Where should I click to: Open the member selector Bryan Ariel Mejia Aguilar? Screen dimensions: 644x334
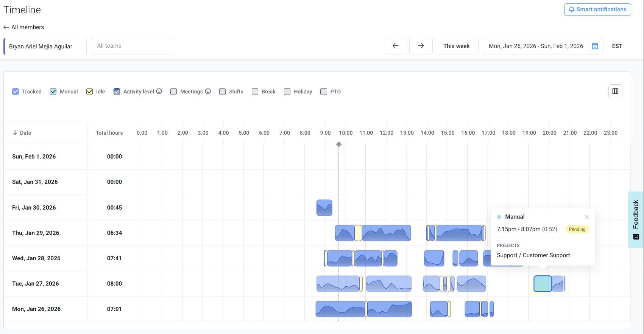click(x=45, y=47)
